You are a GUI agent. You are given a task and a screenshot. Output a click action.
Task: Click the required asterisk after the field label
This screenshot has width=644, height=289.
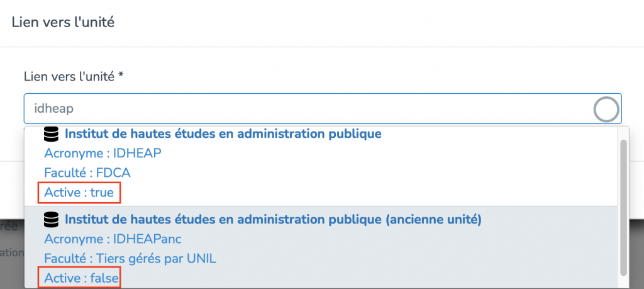[121, 76]
